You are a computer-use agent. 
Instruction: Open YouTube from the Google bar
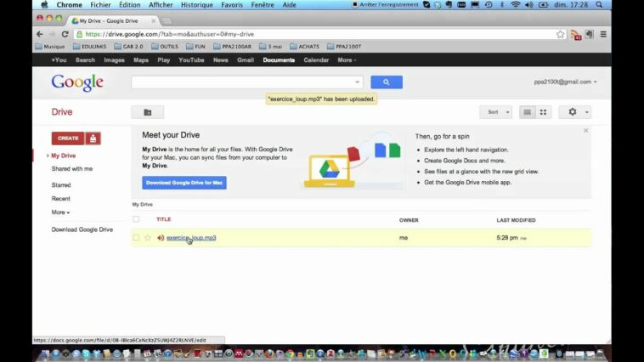(x=191, y=60)
